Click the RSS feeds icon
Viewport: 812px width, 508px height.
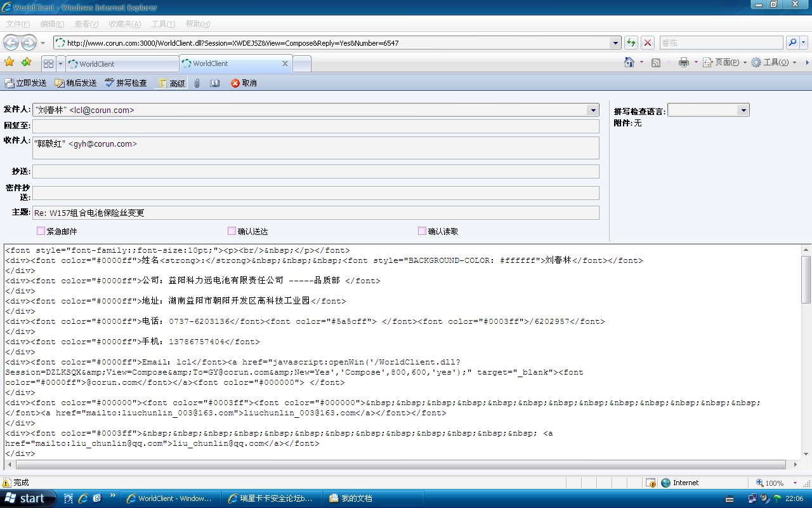click(x=656, y=62)
